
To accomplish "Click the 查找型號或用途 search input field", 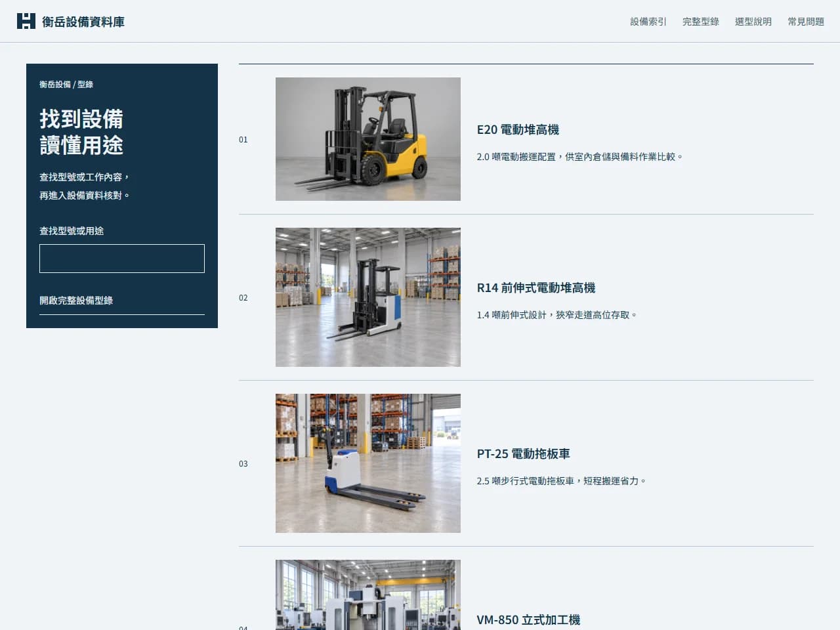I will point(122,259).
